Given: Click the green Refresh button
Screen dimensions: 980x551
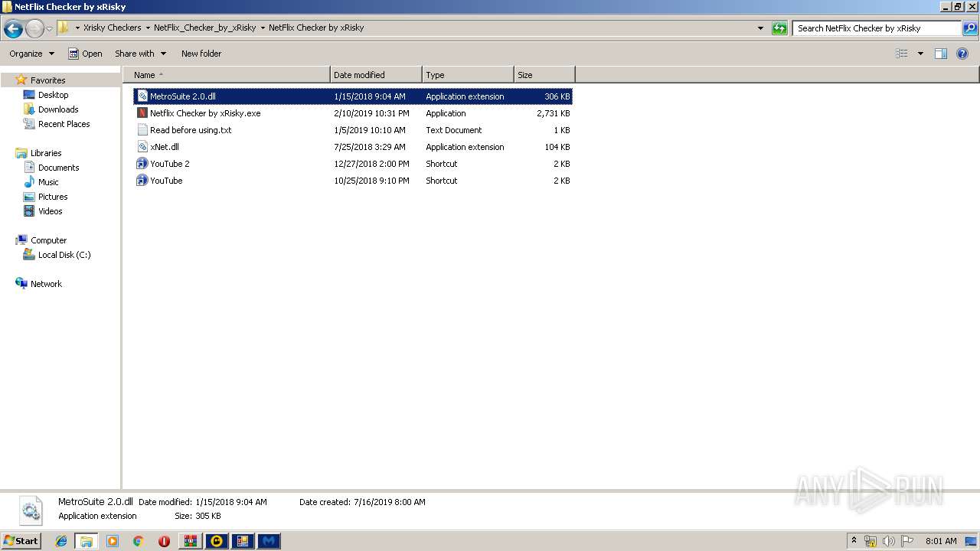Looking at the screenshot, I should [x=779, y=28].
